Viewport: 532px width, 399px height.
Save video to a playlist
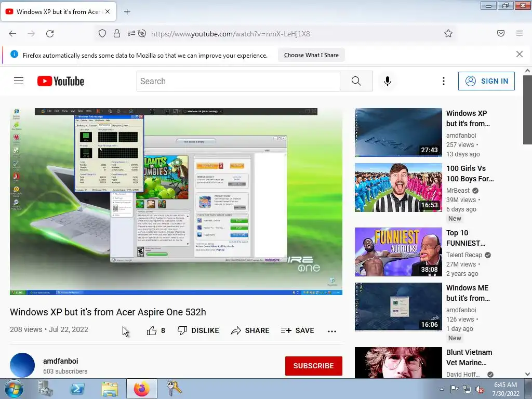298,330
